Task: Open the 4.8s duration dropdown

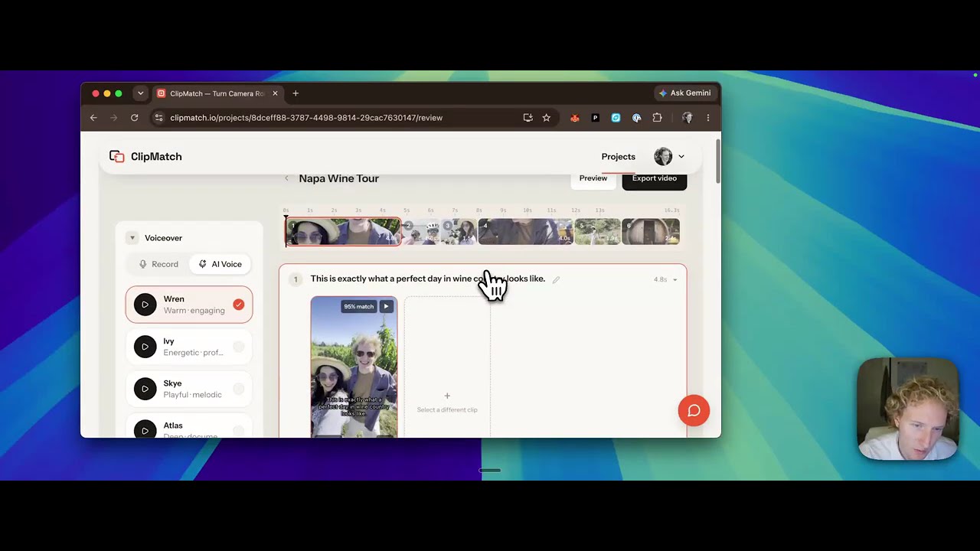Action: pyautogui.click(x=665, y=279)
